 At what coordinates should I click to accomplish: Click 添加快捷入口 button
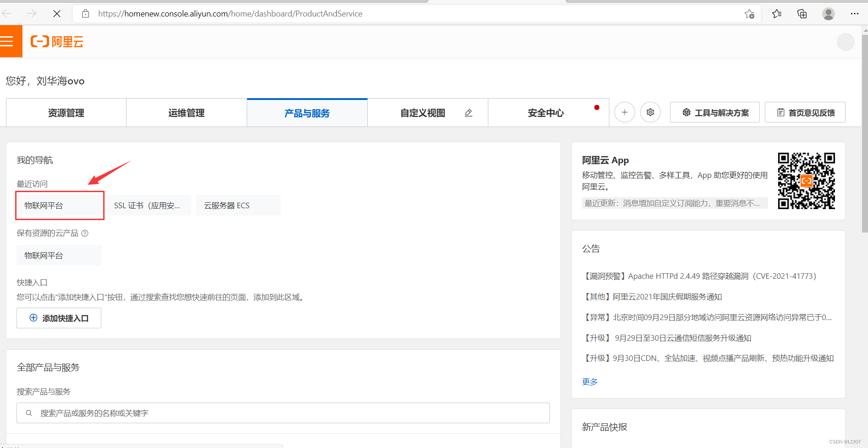click(x=59, y=318)
